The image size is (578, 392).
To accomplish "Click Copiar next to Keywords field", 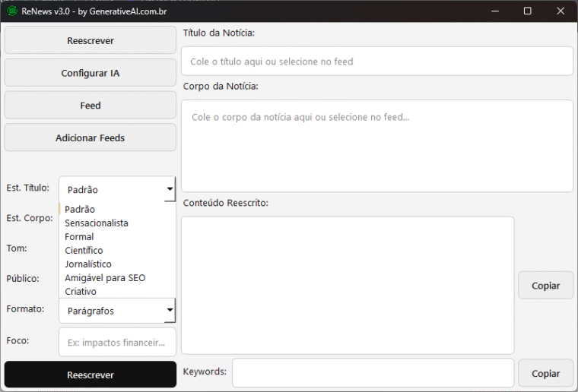I will coord(545,374).
